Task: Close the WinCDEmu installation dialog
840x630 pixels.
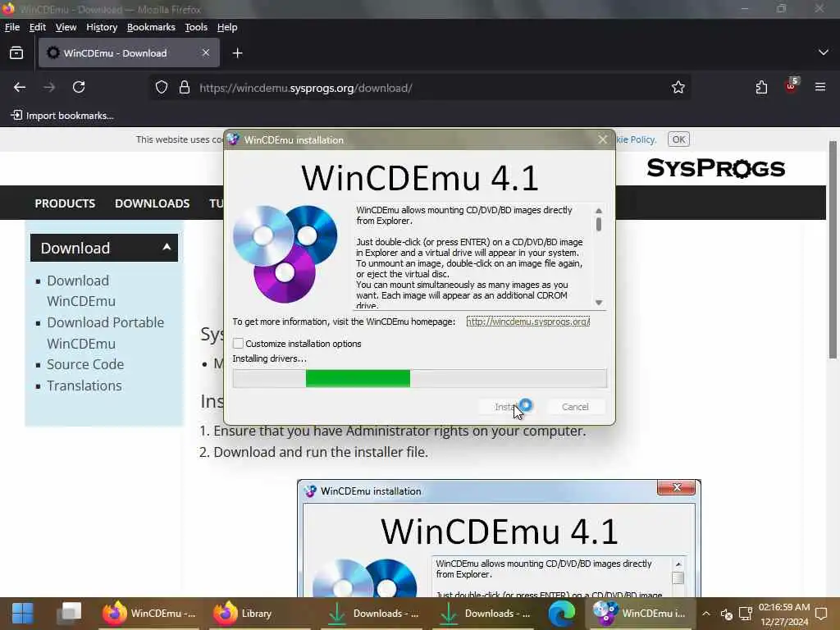Action: pyautogui.click(x=603, y=139)
